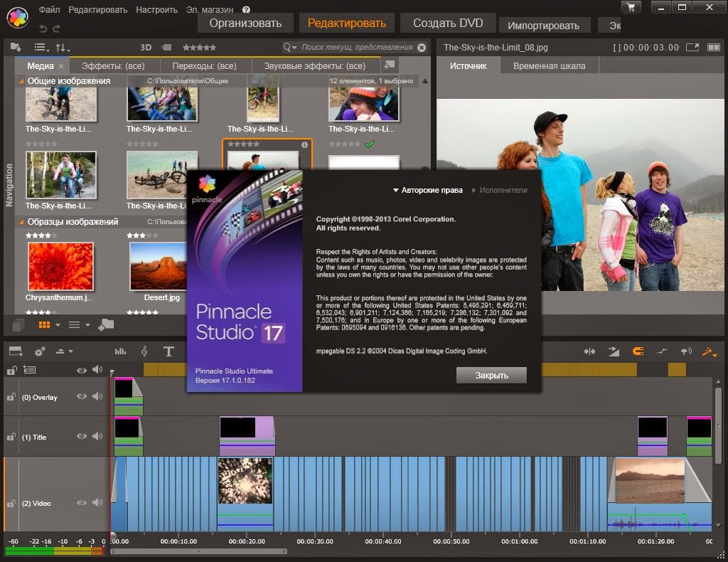Toggle dynamic length transitions icon
Screen dimensions: 728x562
(x=614, y=351)
